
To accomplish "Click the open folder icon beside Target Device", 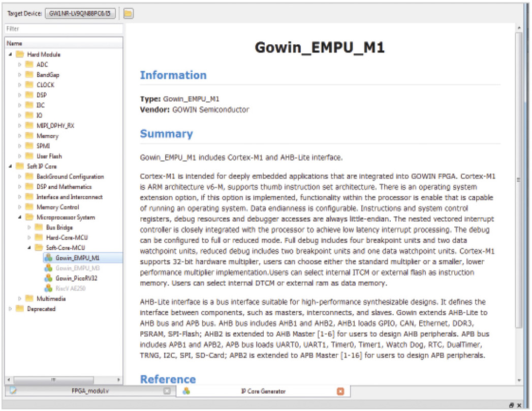I will click(x=129, y=13).
